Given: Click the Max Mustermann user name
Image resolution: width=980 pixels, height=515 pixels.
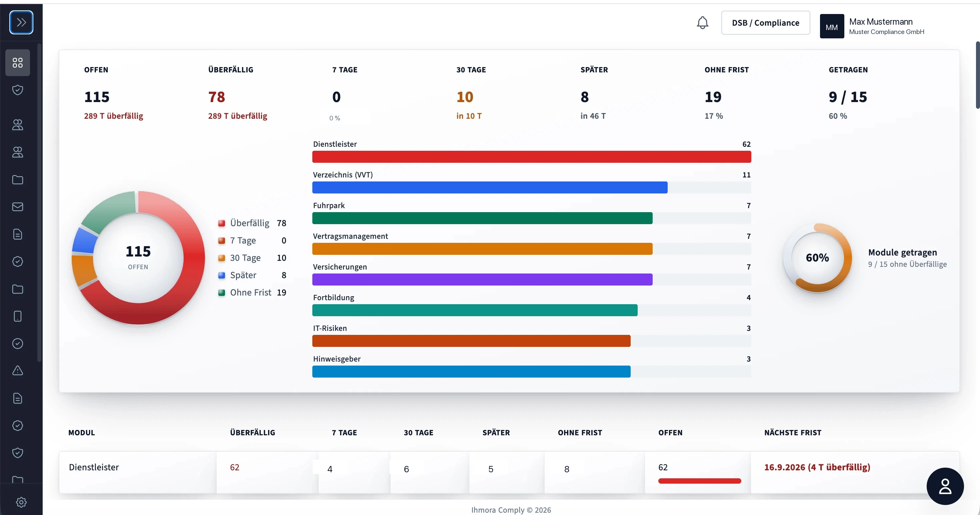Looking at the screenshot, I should tap(881, 22).
